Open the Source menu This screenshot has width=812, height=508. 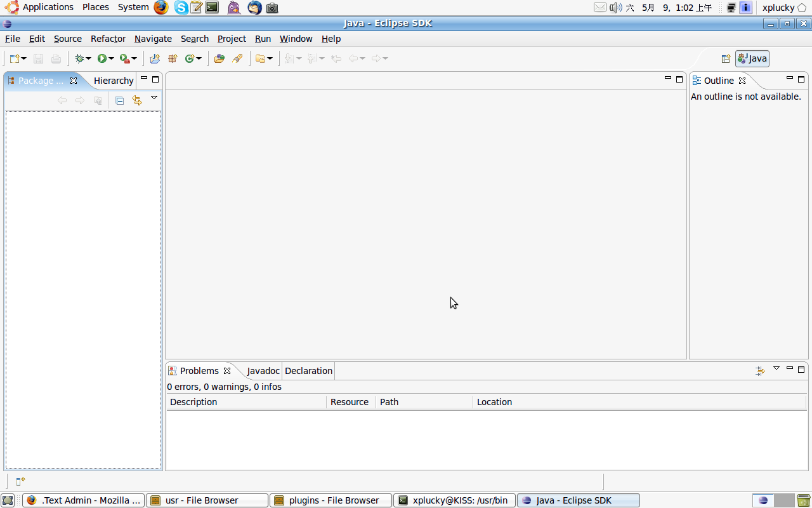pyautogui.click(x=67, y=39)
